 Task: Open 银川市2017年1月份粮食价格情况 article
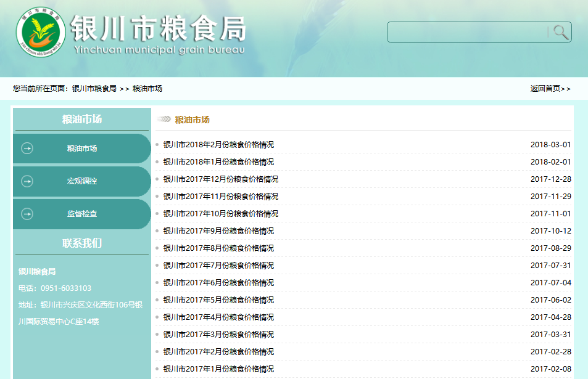click(x=218, y=369)
